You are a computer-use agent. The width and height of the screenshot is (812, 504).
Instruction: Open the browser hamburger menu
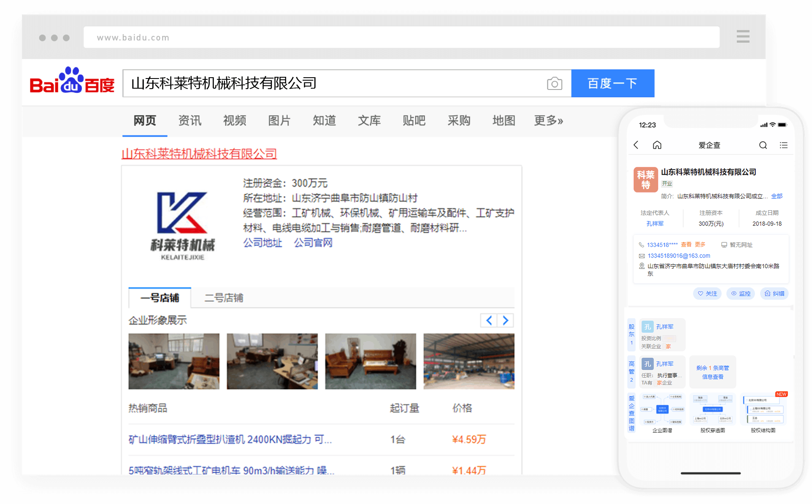click(x=743, y=37)
